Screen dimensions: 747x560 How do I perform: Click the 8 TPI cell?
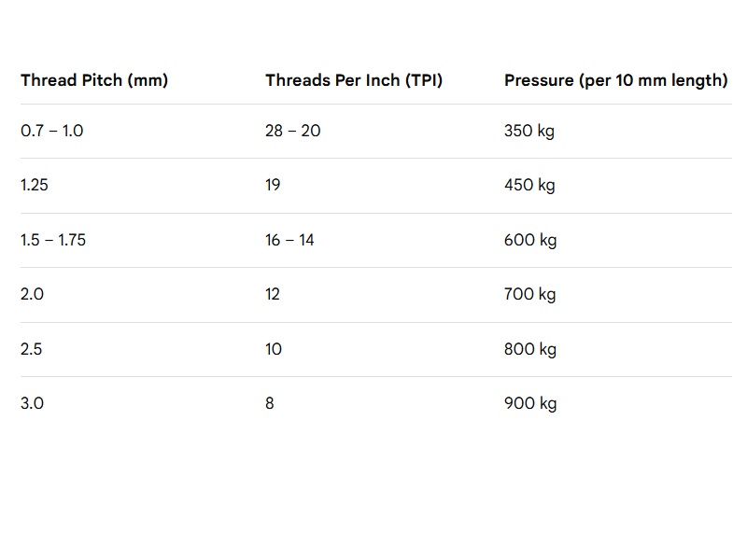(270, 403)
